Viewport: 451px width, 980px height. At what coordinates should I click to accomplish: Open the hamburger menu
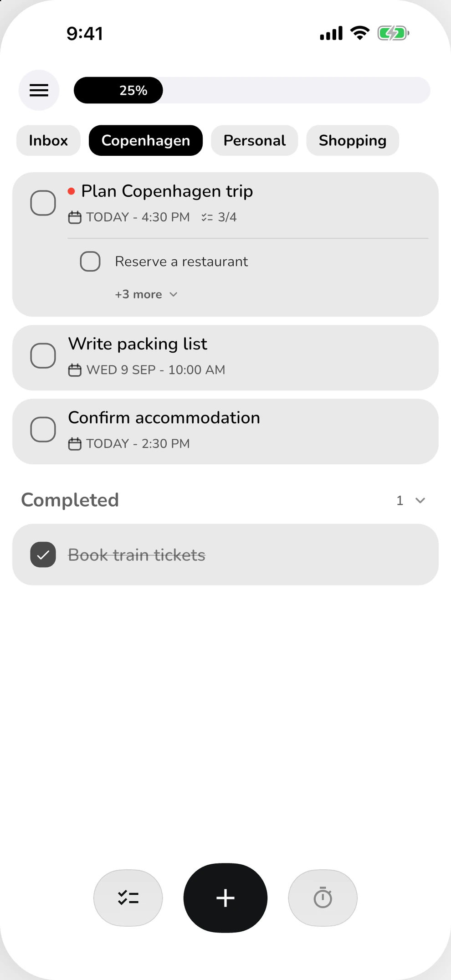39,90
